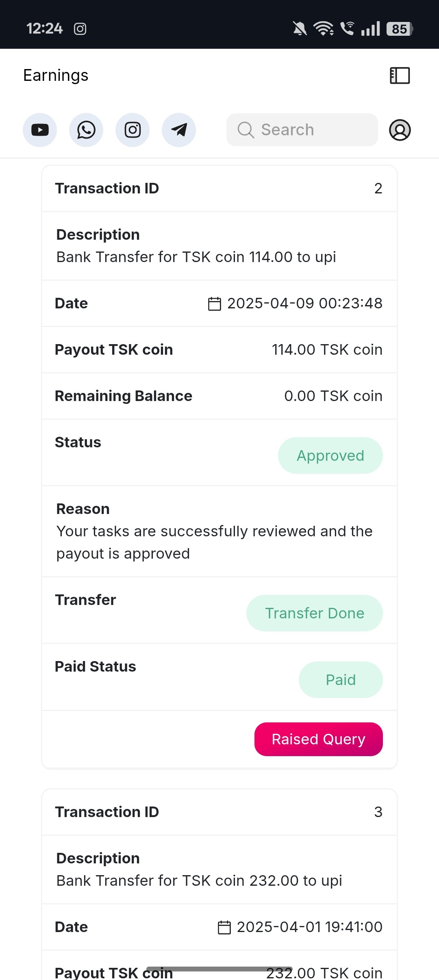
Task: Tap the Telegram paper-plane icon
Action: pos(179,130)
